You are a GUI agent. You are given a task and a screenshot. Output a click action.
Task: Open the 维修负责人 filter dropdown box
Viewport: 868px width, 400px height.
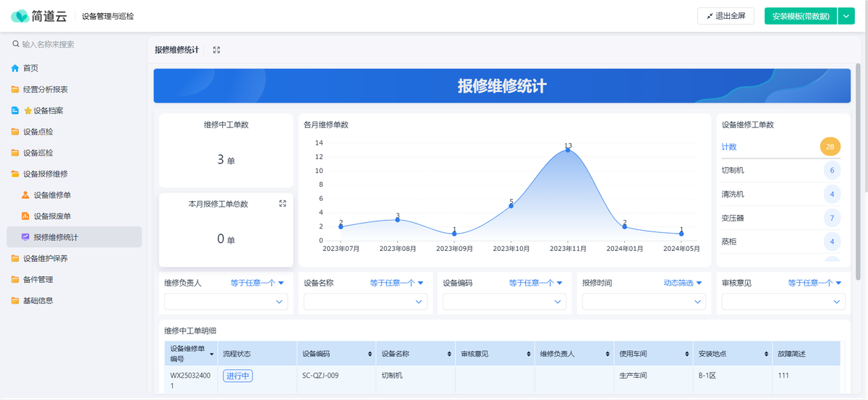click(226, 302)
